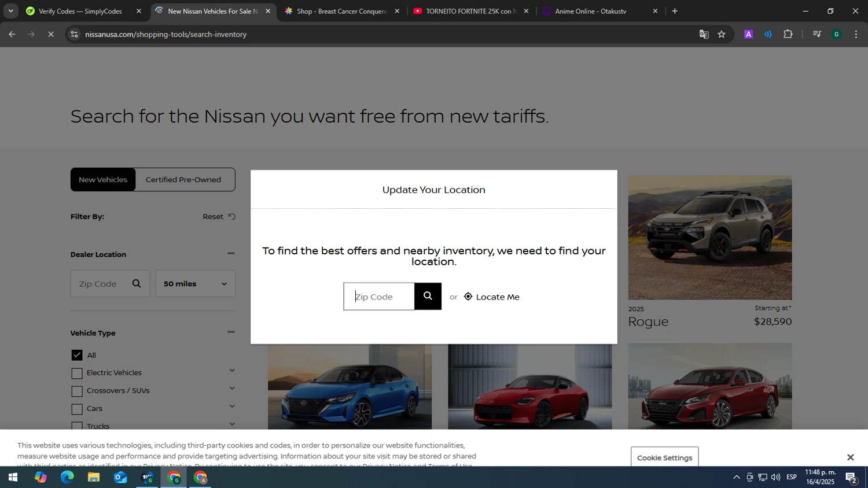868x488 pixels.
Task: Open the Extensions puzzle icon
Action: (x=788, y=34)
